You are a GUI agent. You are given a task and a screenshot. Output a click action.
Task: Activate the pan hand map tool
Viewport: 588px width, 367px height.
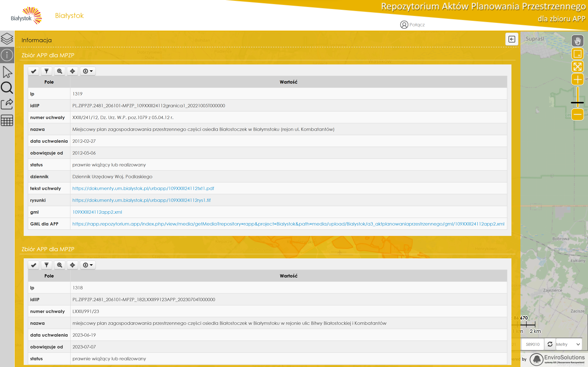tap(577, 41)
